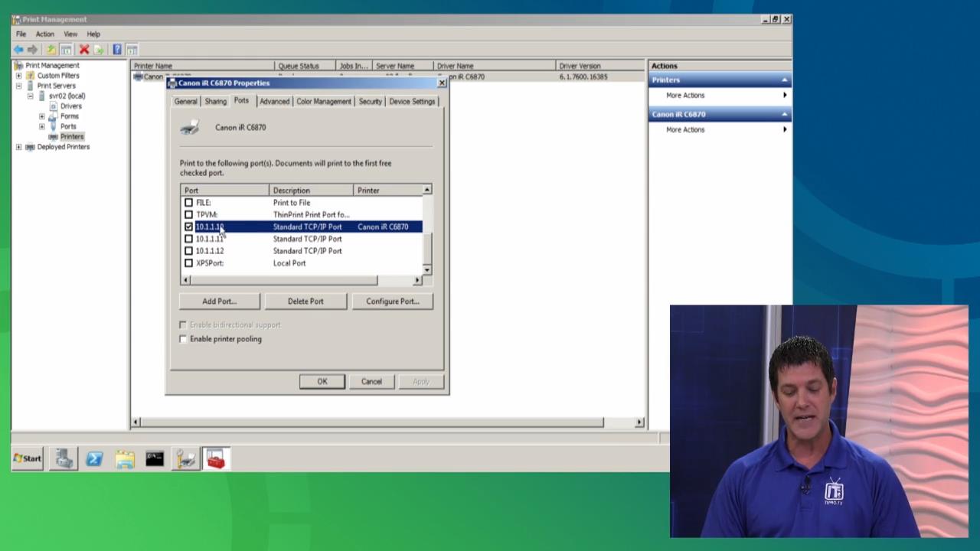Click the Driver Version column header

599,66
